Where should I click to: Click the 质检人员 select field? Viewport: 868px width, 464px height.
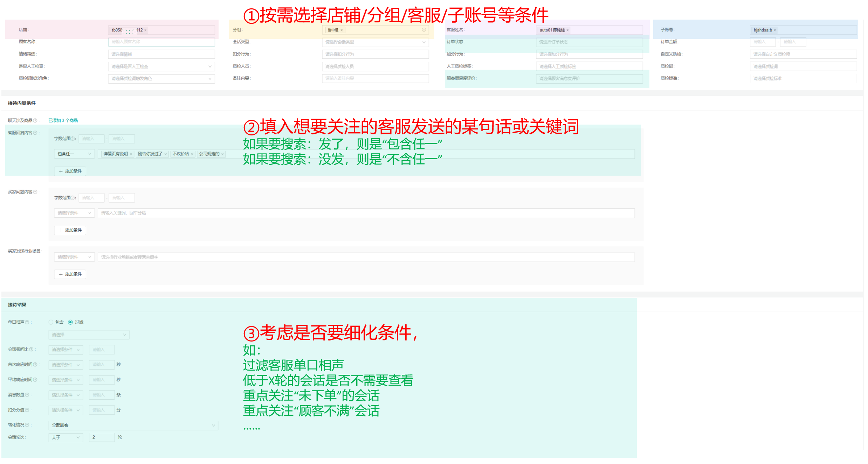(375, 66)
